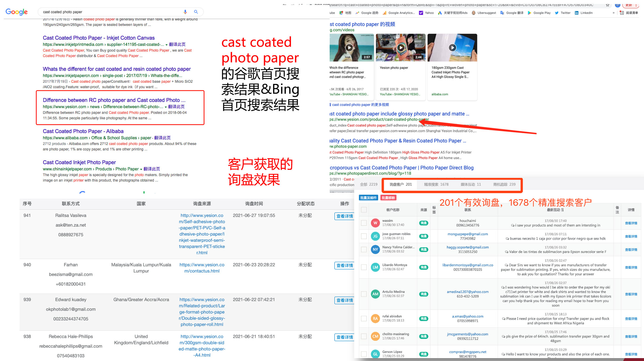Screen dimensions: 644x361
Task: Tick the checkbox for Nancy Yolima Calder
Action: click(x=364, y=249)
